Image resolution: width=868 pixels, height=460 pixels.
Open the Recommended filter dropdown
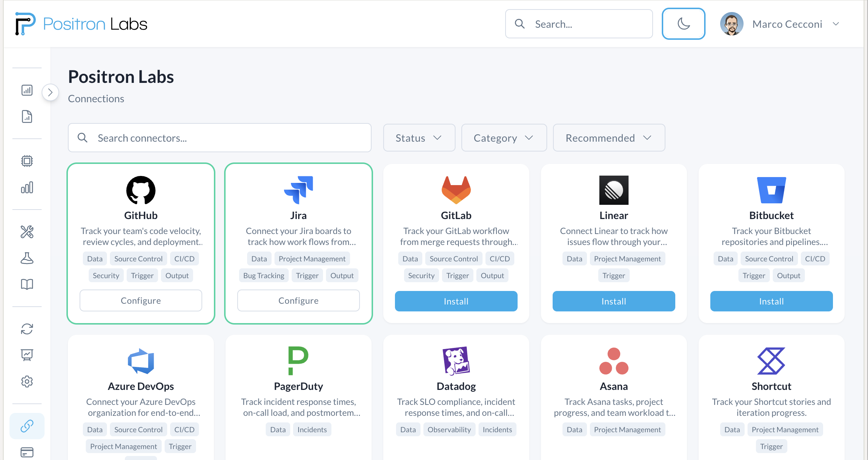tap(608, 138)
